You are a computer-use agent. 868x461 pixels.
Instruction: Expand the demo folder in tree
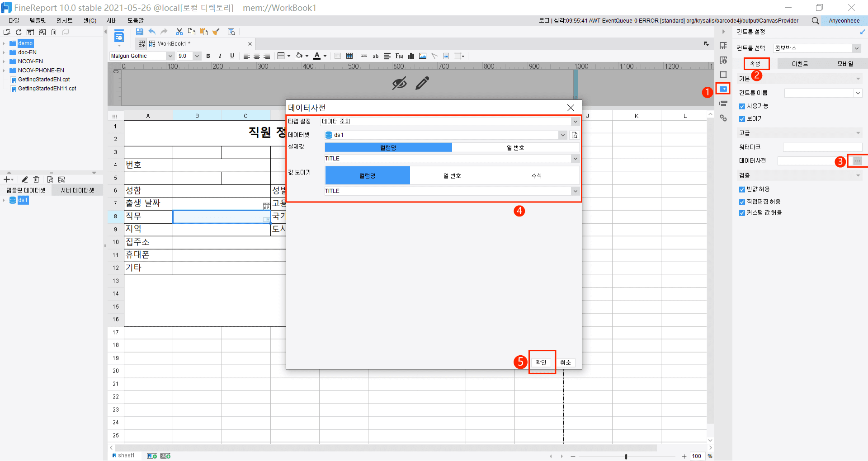[x=4, y=43]
